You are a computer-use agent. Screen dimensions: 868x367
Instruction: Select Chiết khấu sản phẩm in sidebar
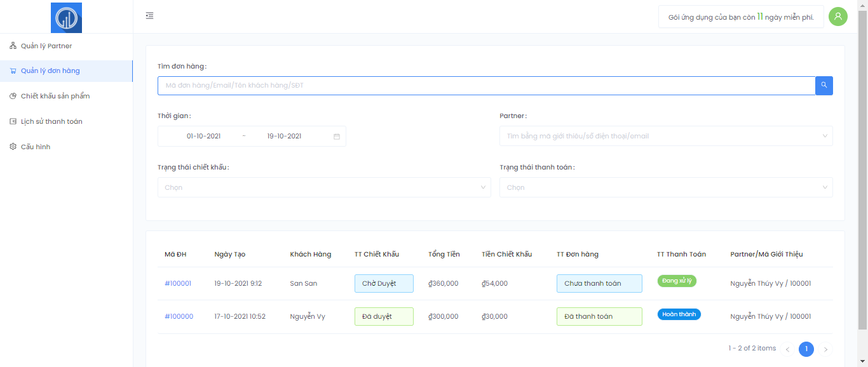[55, 96]
